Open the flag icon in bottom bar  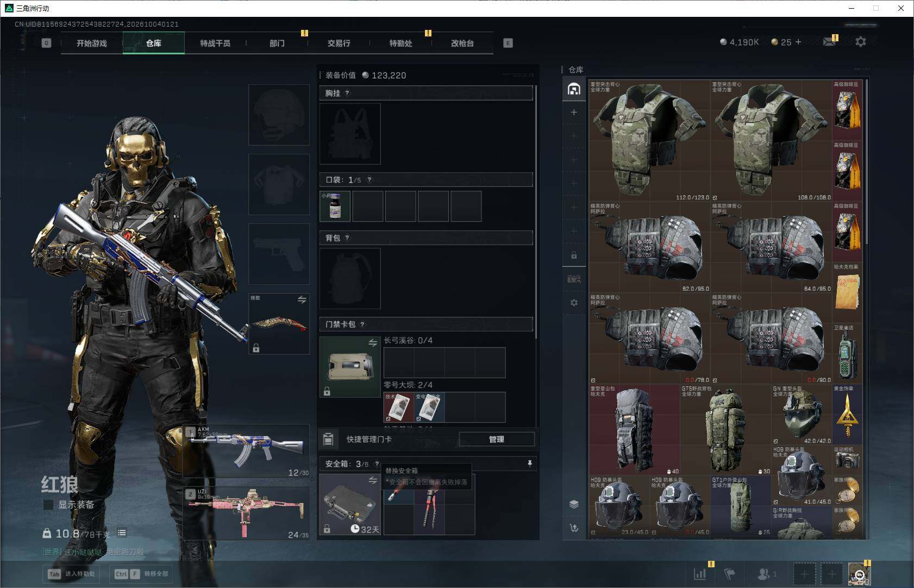730,574
